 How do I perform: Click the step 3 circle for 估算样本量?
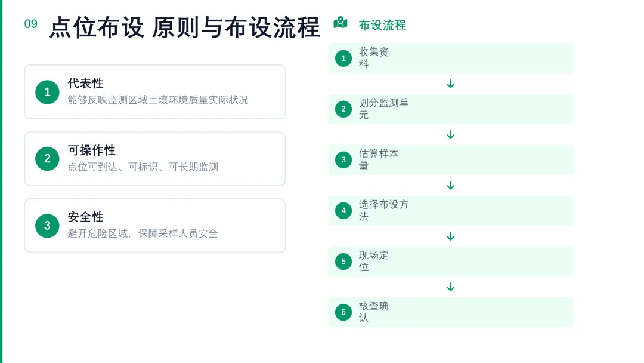coord(343,159)
